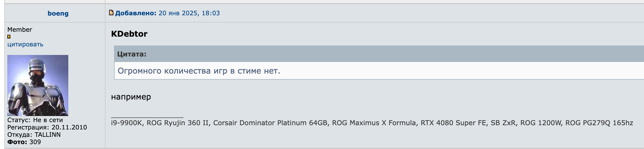Click the small post icon beside Добавлено
The image size is (644, 149).
point(111,13)
